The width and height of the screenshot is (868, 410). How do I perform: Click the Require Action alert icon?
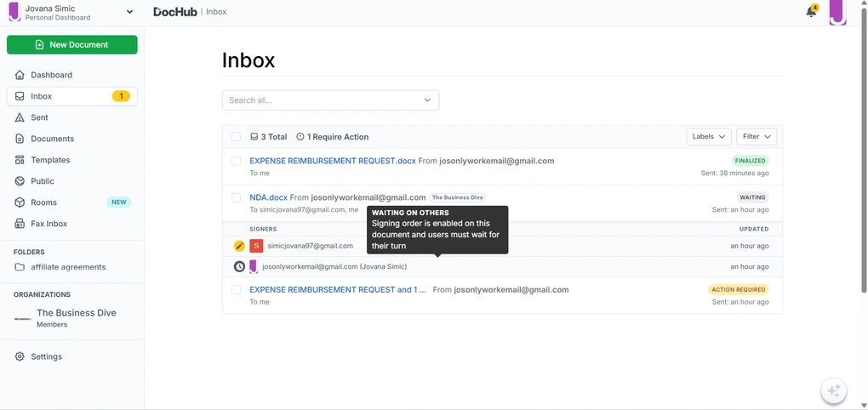point(300,137)
